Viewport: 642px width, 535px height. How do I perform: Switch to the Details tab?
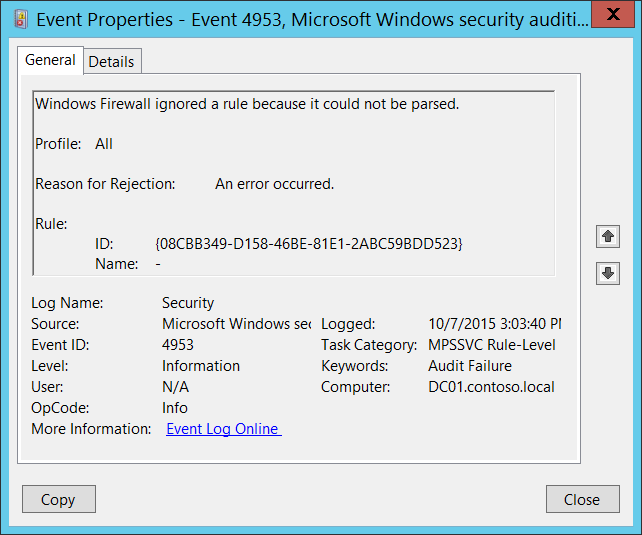click(111, 61)
